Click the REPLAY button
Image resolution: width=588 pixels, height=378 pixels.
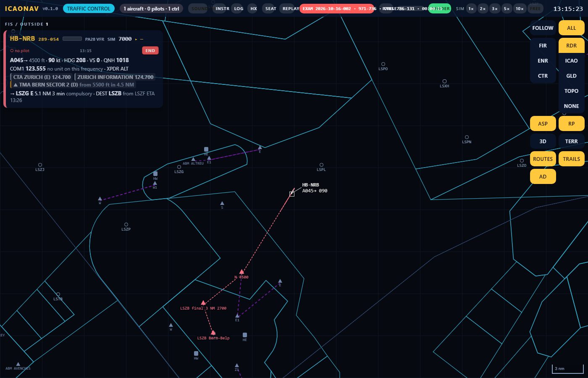[x=290, y=8]
